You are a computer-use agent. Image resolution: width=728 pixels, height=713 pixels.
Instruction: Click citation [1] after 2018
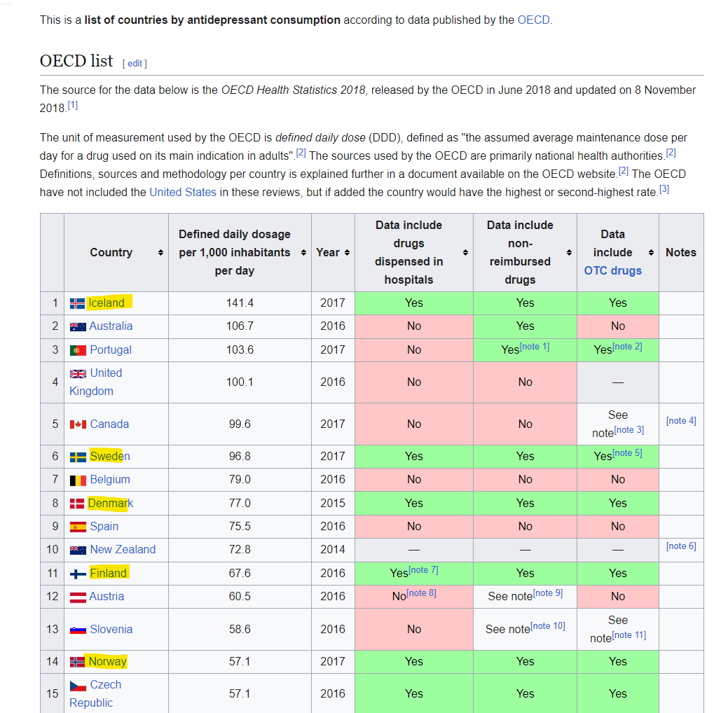point(73,105)
